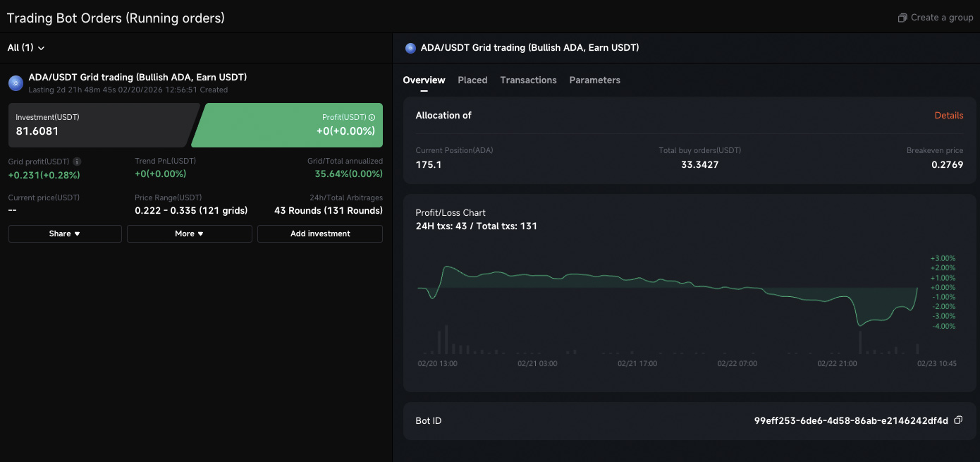
Task: Switch to the Transactions tab
Action: pos(528,80)
